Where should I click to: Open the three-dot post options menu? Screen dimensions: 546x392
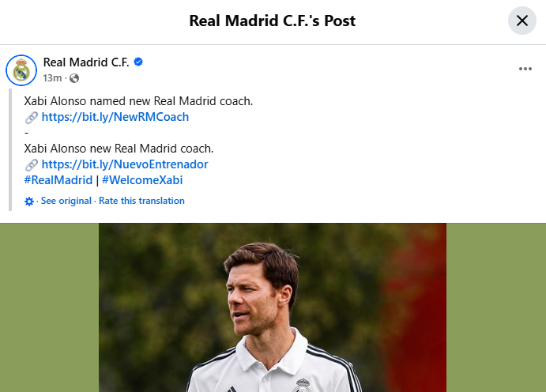pyautogui.click(x=525, y=69)
